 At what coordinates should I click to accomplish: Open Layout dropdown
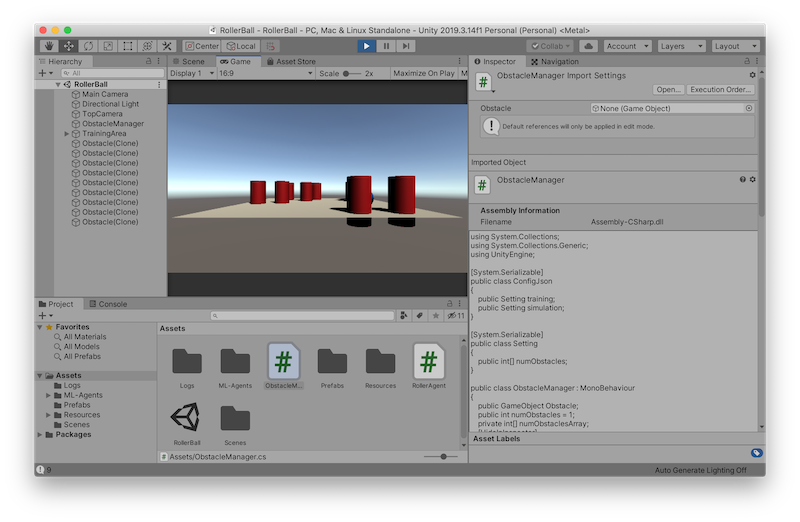tap(736, 46)
